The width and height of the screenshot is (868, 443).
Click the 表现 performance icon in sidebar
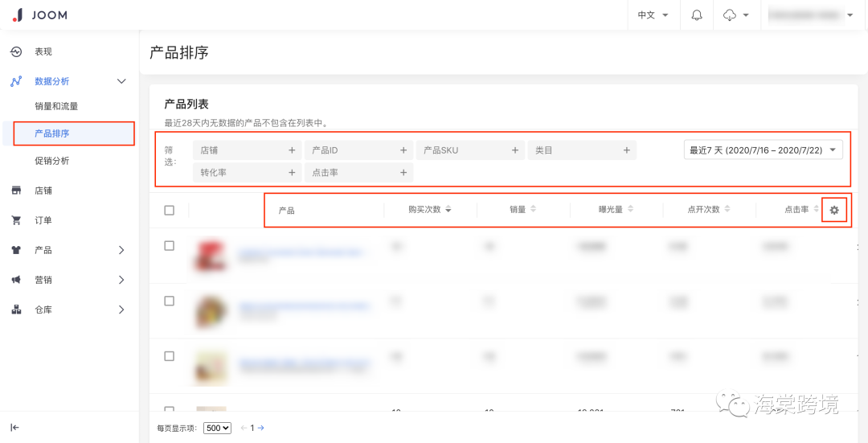[x=16, y=51]
